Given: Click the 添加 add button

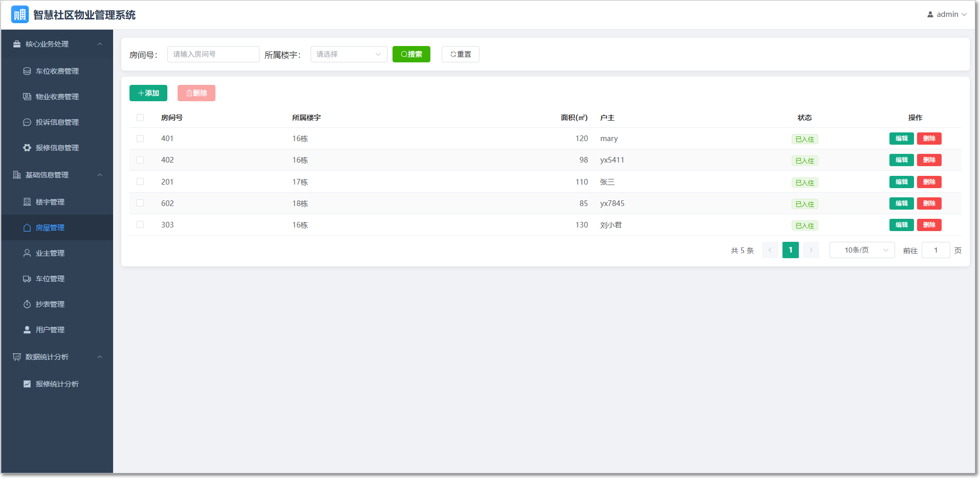Looking at the screenshot, I should 148,93.
